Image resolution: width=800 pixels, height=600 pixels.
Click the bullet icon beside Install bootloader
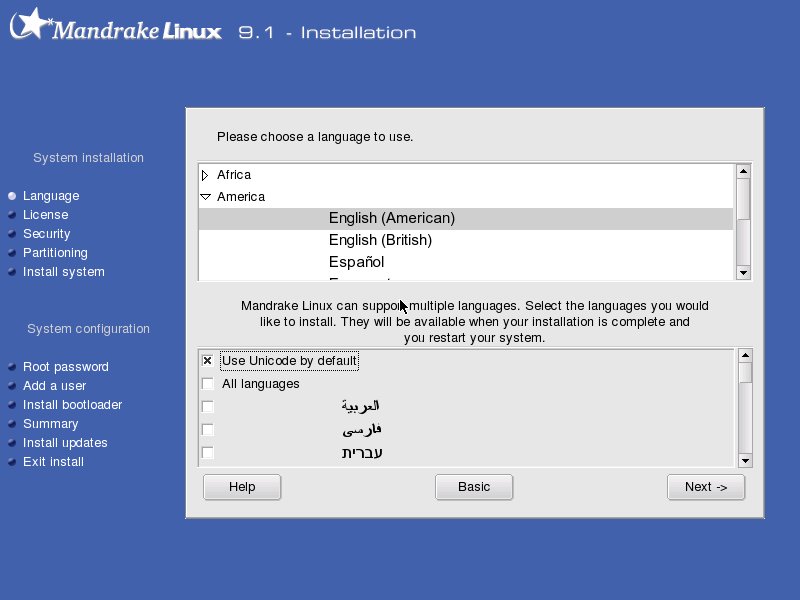coord(12,405)
